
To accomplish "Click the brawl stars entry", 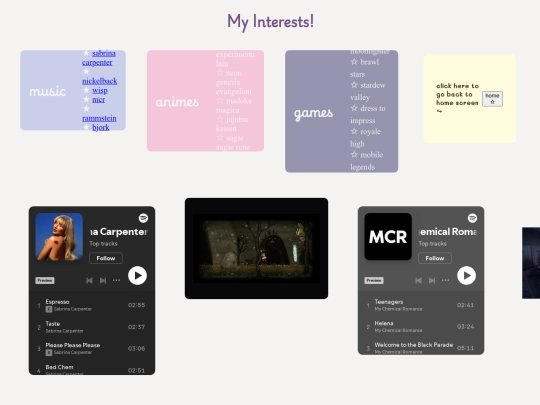I will pyautogui.click(x=365, y=68).
